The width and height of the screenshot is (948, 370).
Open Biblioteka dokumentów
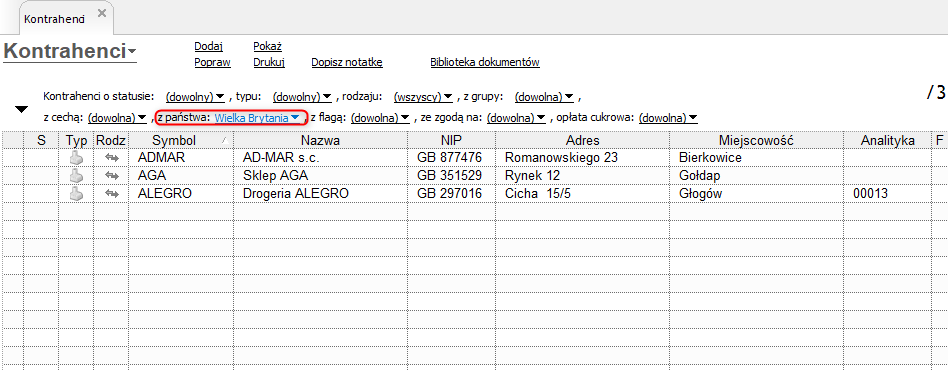[485, 62]
